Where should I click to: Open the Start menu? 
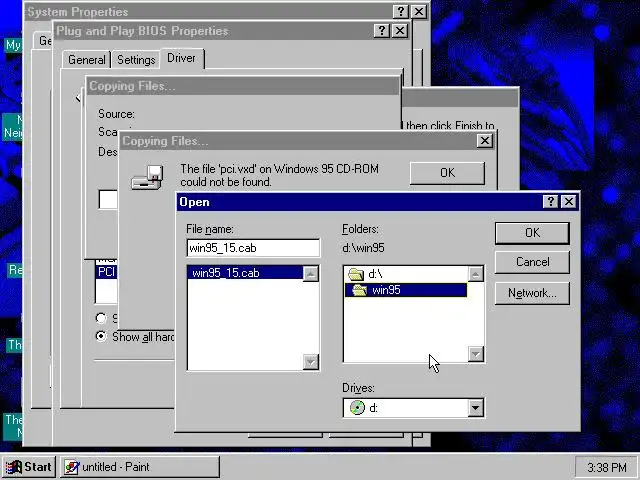point(29,467)
